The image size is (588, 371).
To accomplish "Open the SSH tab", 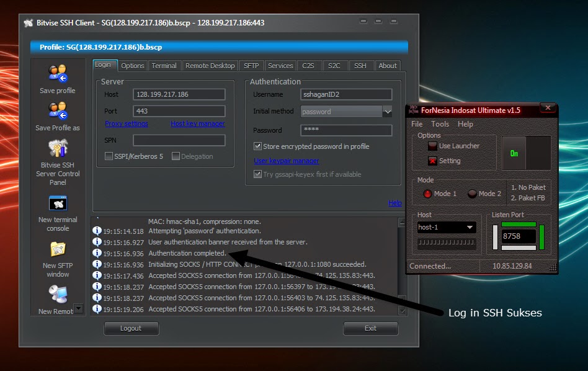I will [x=360, y=66].
